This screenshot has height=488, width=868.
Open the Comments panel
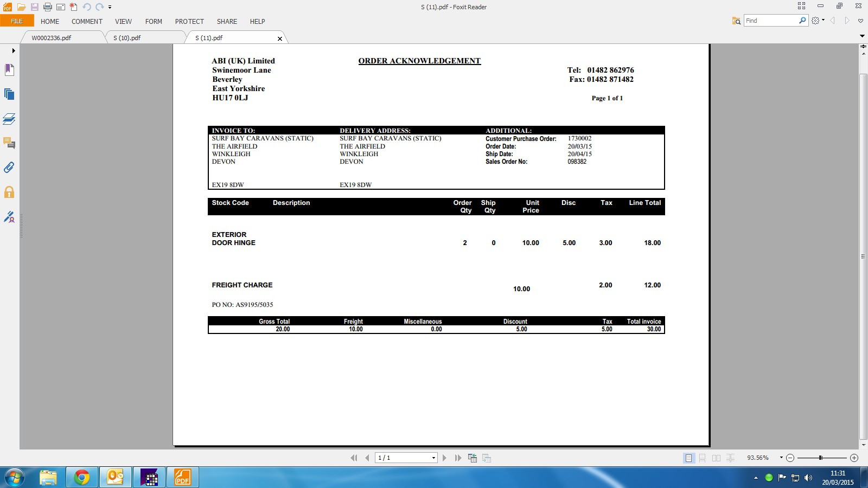point(9,143)
